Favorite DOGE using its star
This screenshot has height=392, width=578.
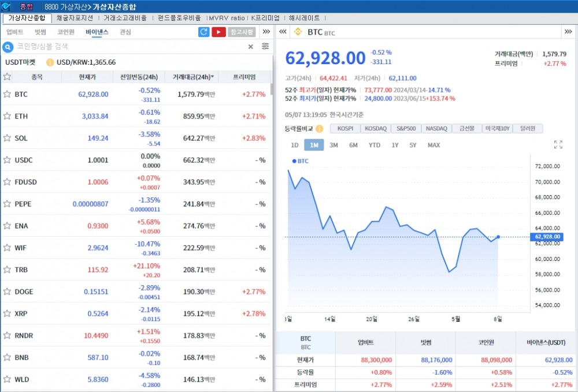(x=8, y=292)
